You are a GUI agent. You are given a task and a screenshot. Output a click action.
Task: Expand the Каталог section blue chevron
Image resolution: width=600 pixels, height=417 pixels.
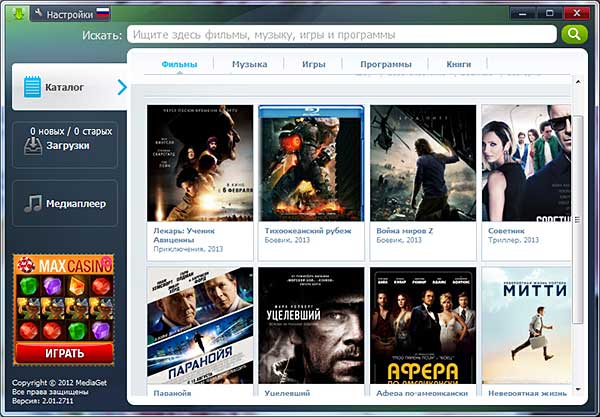[122, 87]
